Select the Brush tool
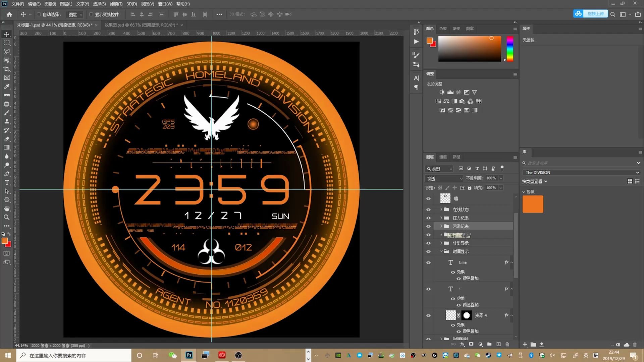Viewport: 644px width, 362px height. pos(7,113)
